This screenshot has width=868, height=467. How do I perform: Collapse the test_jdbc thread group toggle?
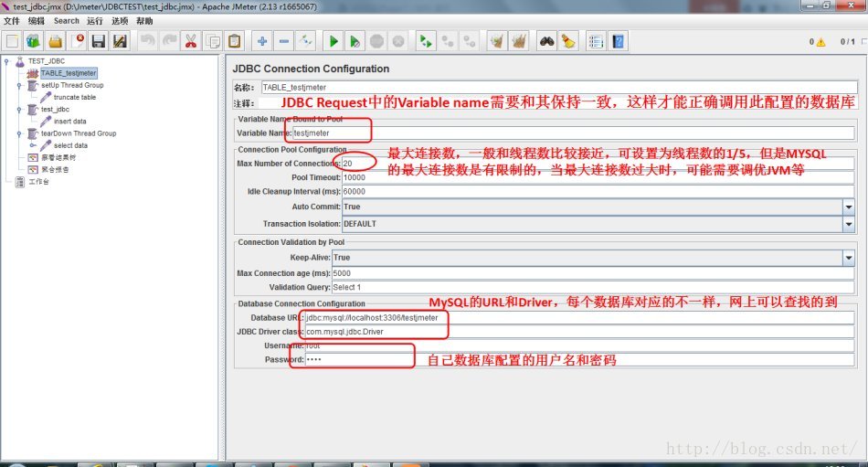point(19,110)
